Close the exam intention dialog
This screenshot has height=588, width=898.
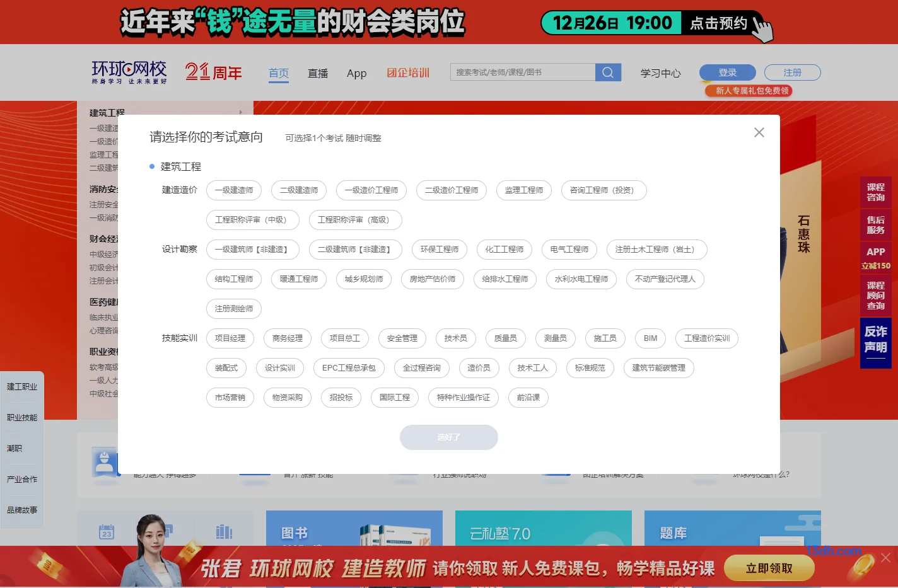coord(759,132)
